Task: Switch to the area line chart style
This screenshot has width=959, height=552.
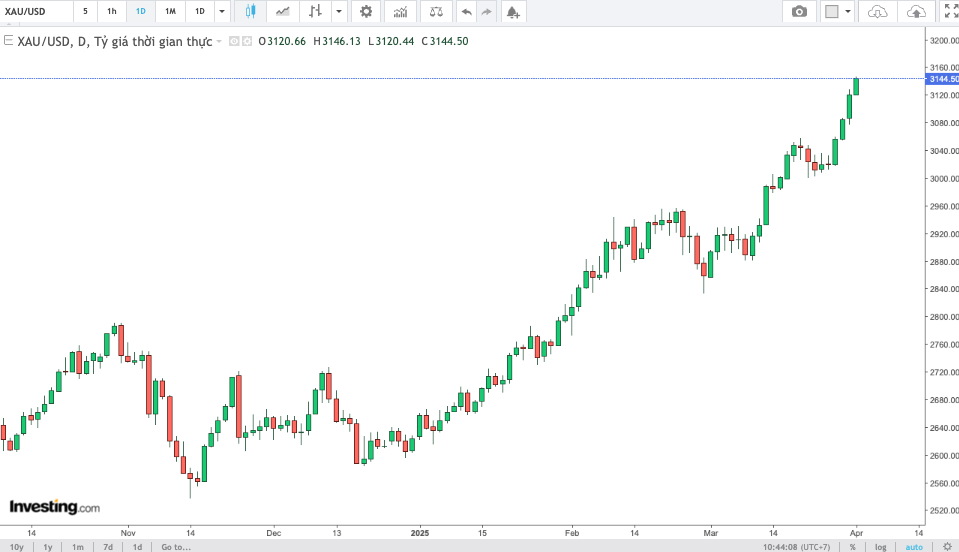Action: point(282,12)
